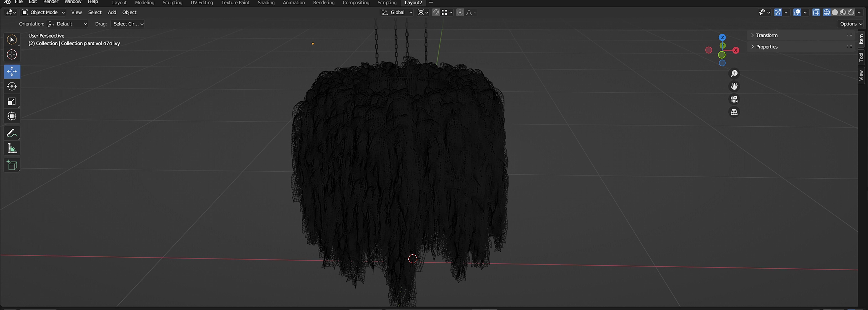Switch to Rendered viewport shading

pos(851,12)
